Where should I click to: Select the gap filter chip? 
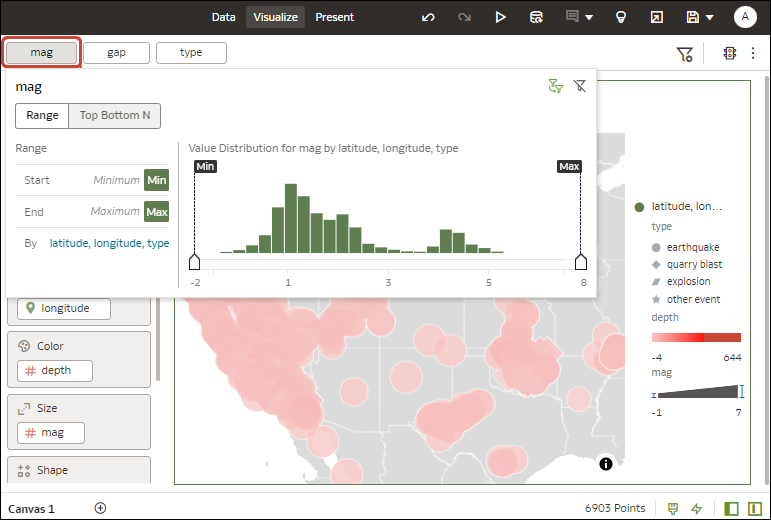pyautogui.click(x=117, y=53)
